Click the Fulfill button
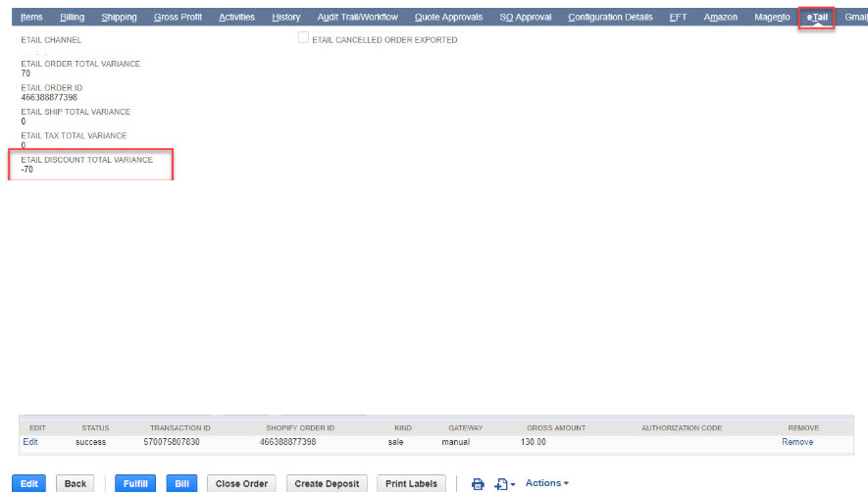 [x=135, y=484]
